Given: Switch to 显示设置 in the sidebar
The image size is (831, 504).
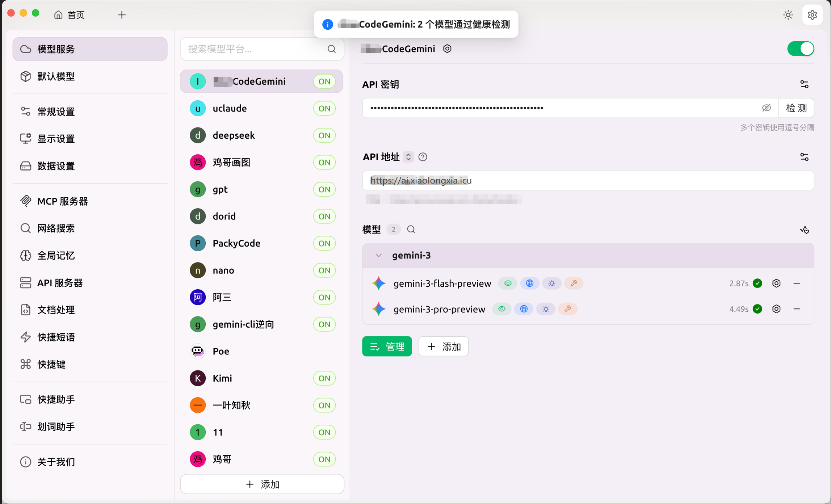Looking at the screenshot, I should coord(56,138).
